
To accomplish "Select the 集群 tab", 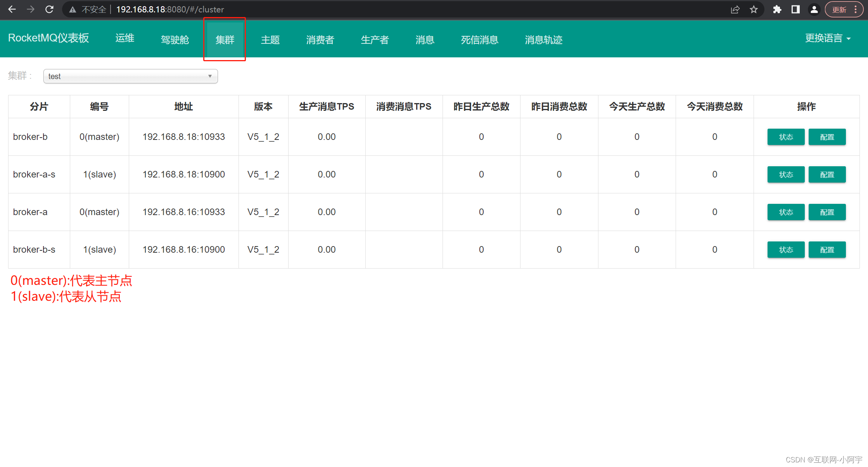I will point(225,40).
